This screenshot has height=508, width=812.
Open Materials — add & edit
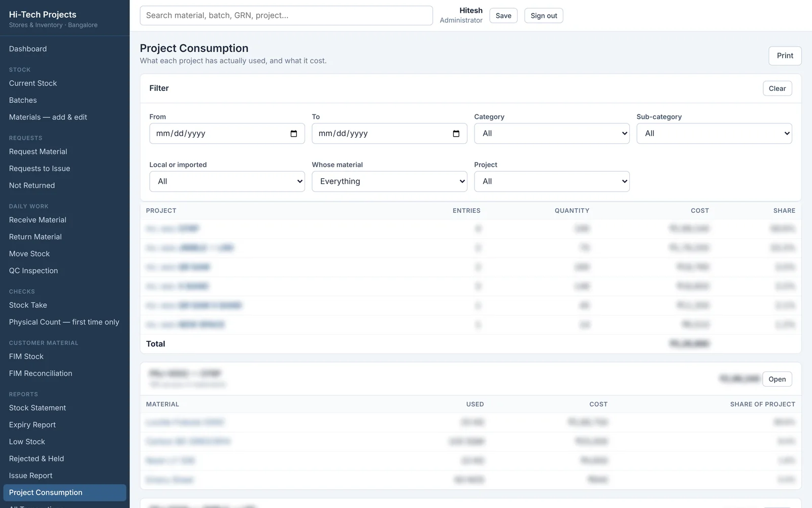(64, 117)
